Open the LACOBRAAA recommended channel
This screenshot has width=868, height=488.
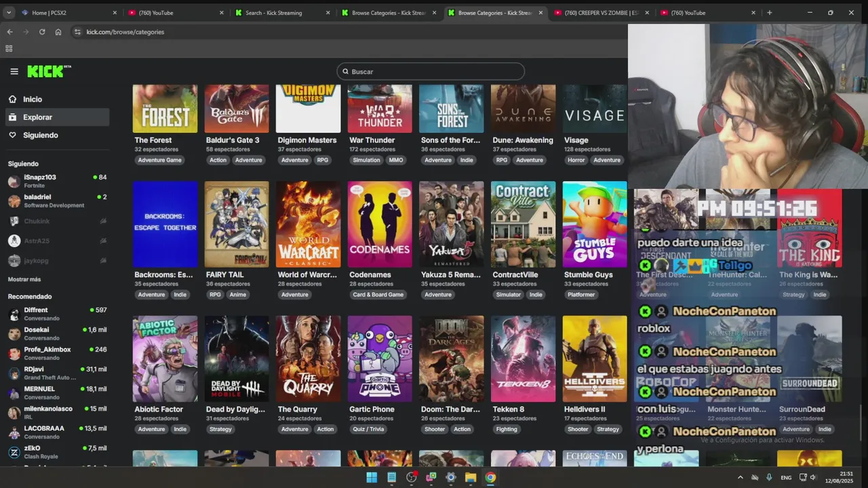[57, 432]
